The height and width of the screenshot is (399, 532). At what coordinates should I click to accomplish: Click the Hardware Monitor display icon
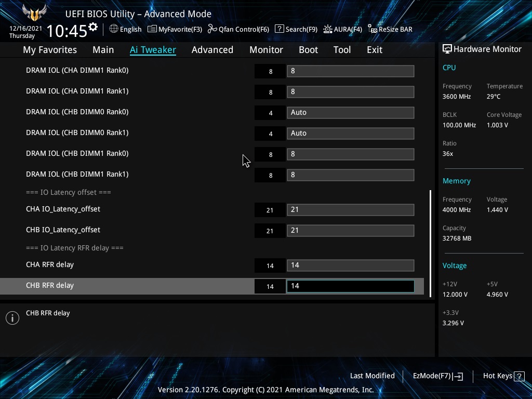tap(447, 49)
